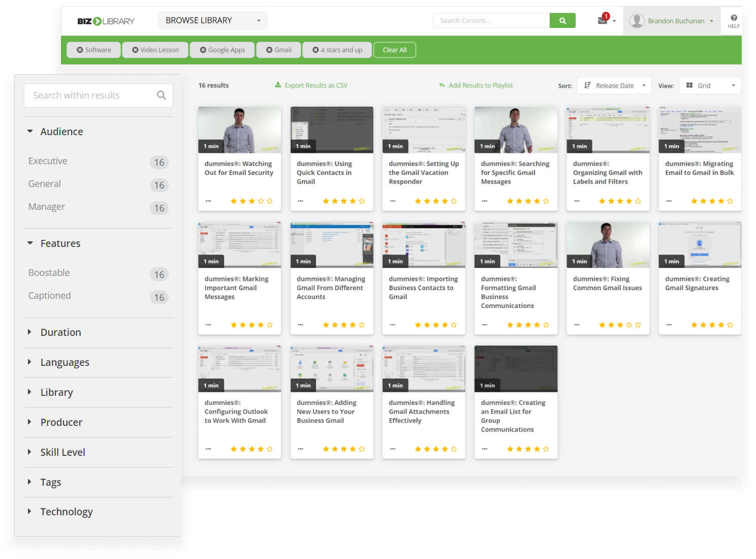This screenshot has height=559, width=756.
Task: Click the '16 results' count text
Action: pos(213,85)
